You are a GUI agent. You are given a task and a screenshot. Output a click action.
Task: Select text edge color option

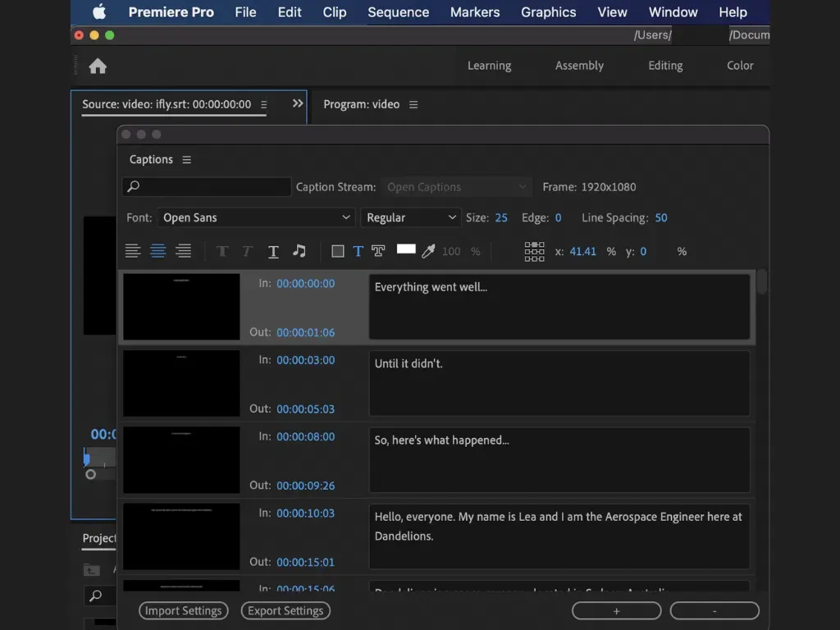click(378, 251)
